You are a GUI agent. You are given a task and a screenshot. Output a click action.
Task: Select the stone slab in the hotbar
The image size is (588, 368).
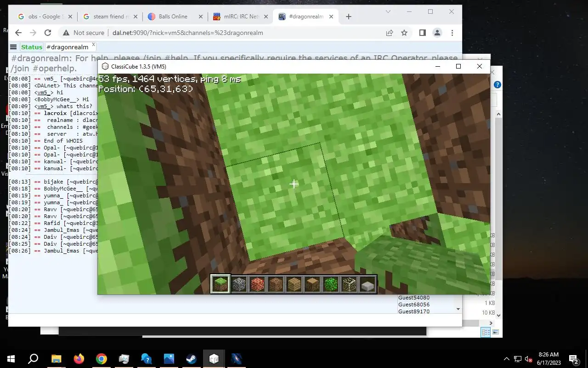coord(367,284)
